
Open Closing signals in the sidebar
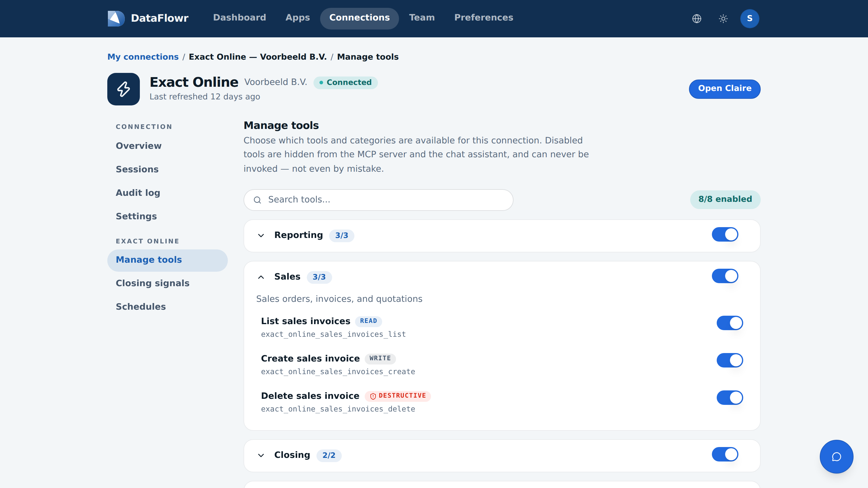click(168, 283)
